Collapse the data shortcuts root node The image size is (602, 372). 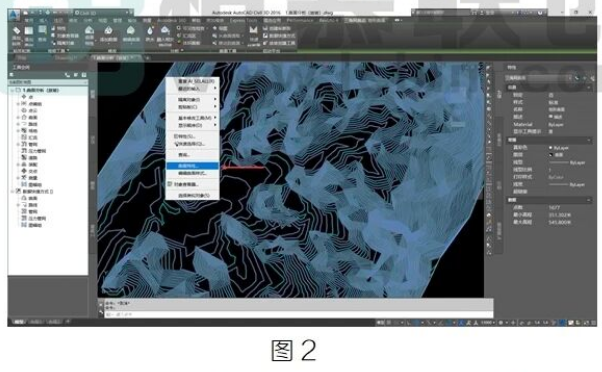pos(12,191)
